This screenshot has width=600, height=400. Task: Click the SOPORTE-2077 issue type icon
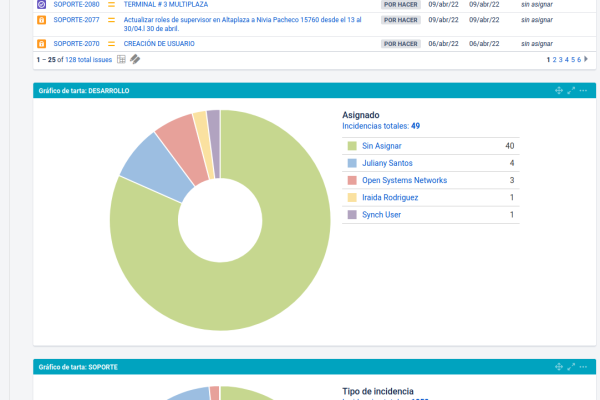pyautogui.click(x=41, y=19)
